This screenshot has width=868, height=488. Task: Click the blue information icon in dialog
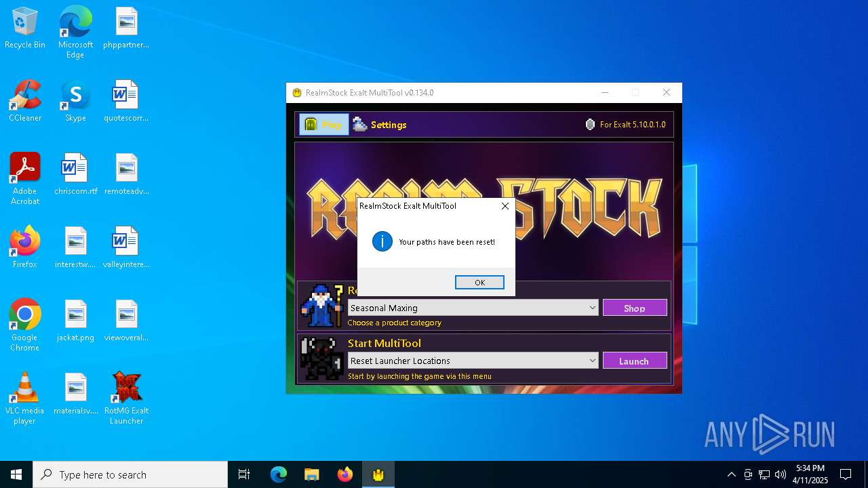(x=382, y=241)
